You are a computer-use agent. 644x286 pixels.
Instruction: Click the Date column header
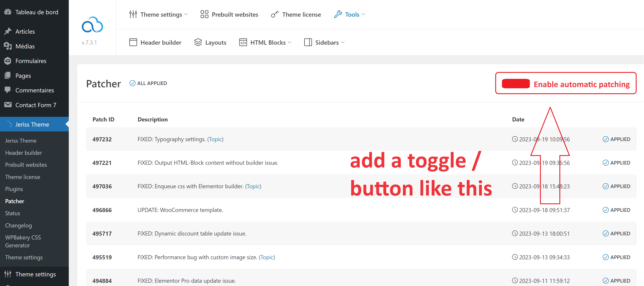pos(518,119)
